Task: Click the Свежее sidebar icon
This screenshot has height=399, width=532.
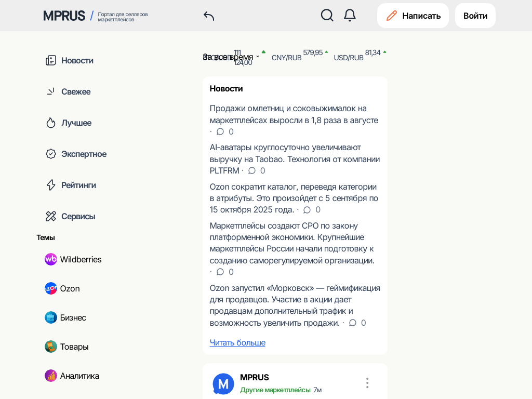Action: pos(51,91)
